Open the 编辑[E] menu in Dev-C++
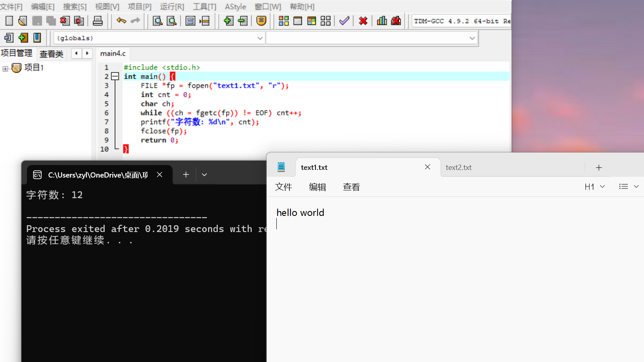644x362 pixels. tap(43, 6)
